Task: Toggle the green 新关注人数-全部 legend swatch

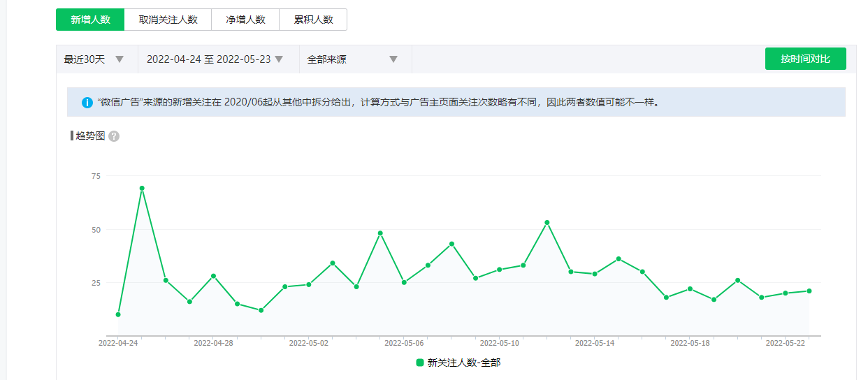Action: click(420, 363)
